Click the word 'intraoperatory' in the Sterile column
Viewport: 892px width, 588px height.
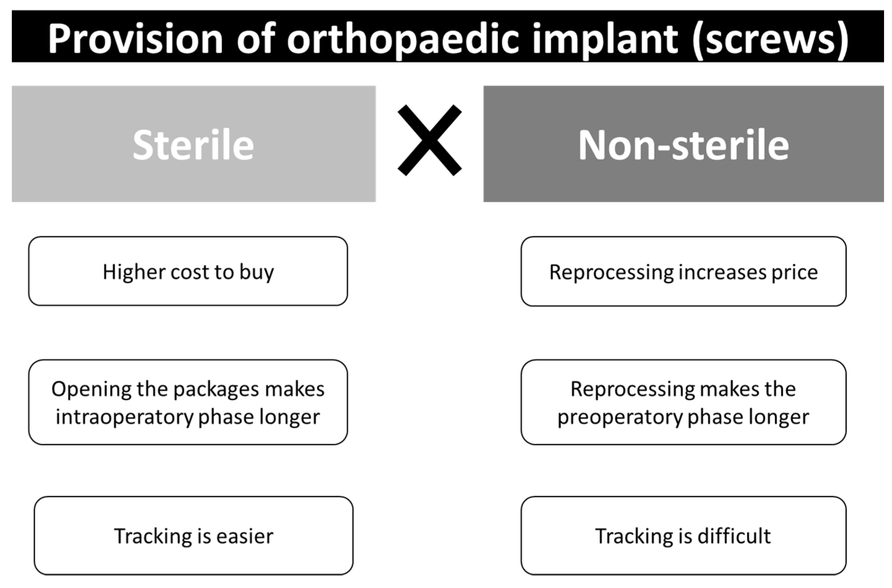tap(125, 417)
